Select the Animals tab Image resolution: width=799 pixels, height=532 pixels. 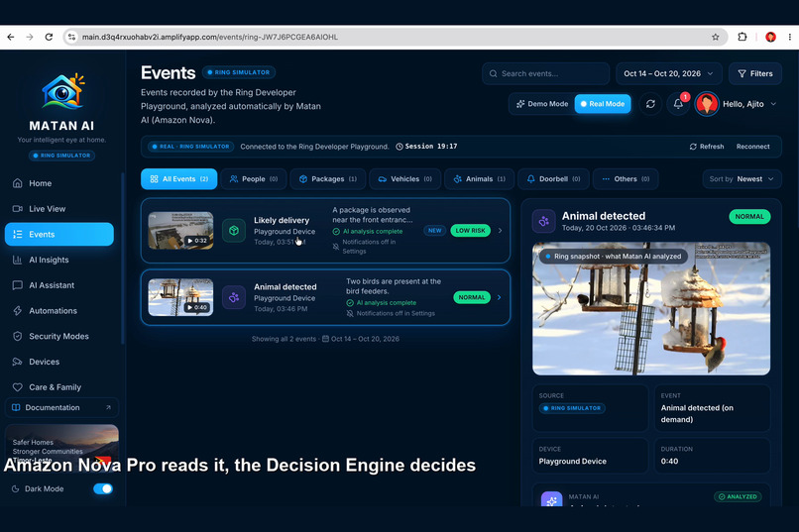coord(480,179)
